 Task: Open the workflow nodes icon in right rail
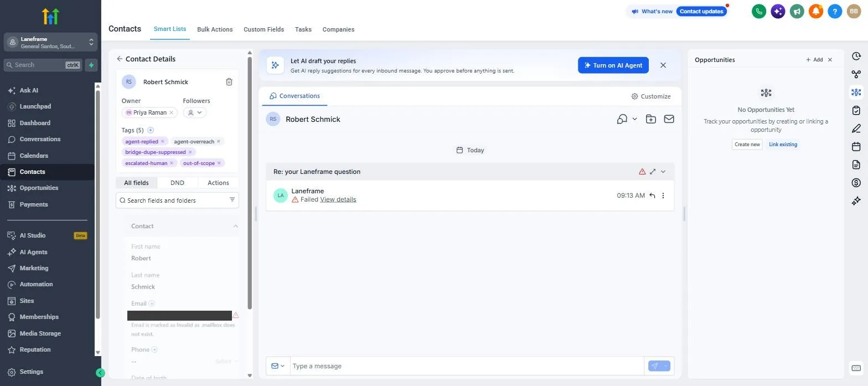coord(856,74)
